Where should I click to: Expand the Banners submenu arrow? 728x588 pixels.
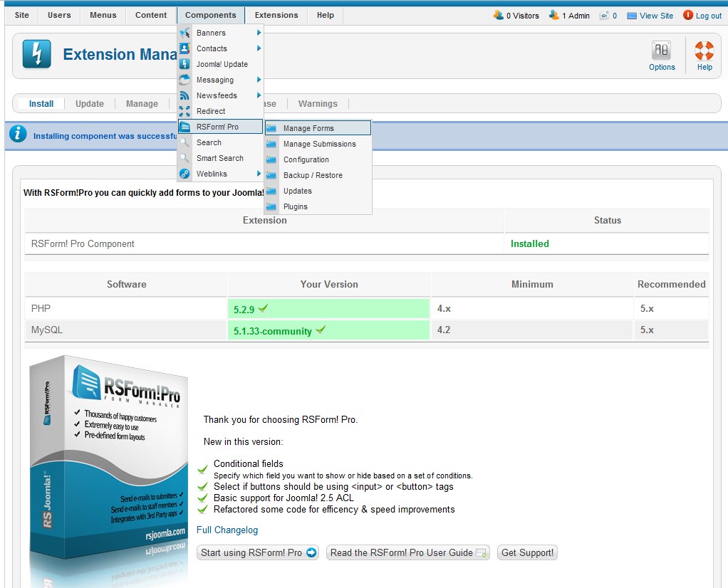pyautogui.click(x=259, y=33)
